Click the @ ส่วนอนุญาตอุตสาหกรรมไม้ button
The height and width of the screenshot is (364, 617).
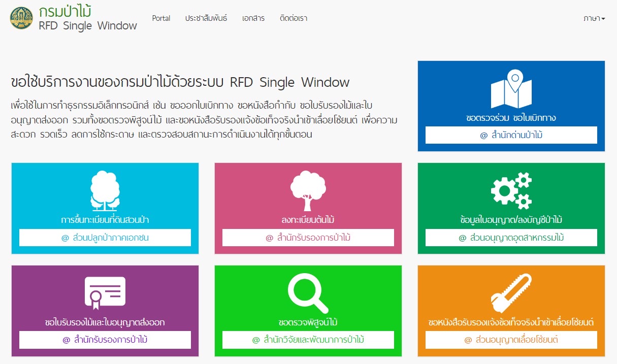coord(511,238)
